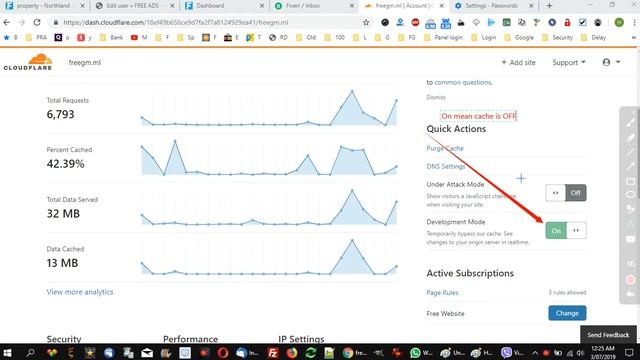Click the taskbar clock showing 12:25 AM
Viewport: 640px width, 360px height.
coord(603,352)
